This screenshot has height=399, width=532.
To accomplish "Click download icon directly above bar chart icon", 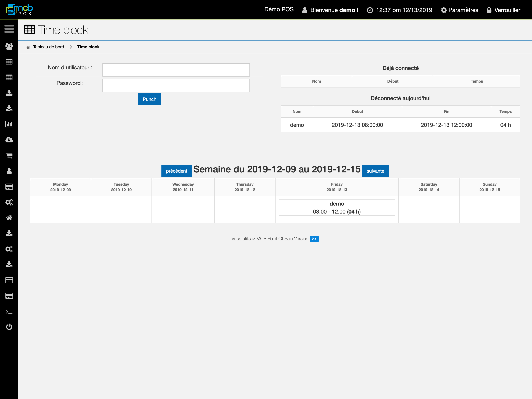I will [x=9, y=109].
